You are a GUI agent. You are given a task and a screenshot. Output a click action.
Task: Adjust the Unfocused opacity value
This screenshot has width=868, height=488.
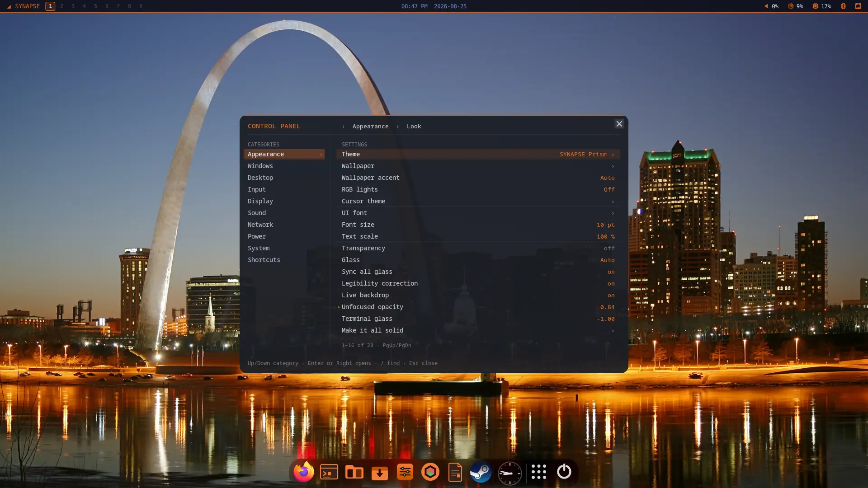click(x=478, y=307)
